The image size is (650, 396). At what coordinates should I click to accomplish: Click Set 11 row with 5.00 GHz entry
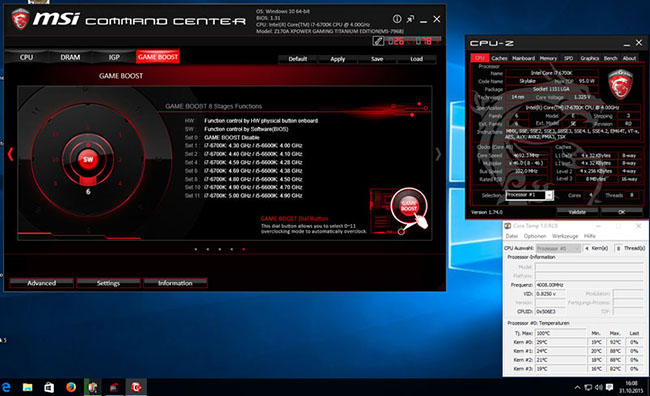coord(244,196)
